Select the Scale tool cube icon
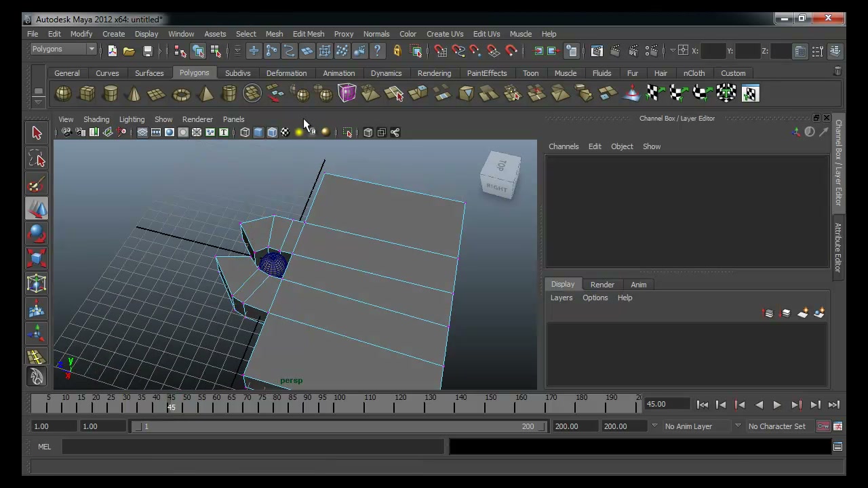 37,258
